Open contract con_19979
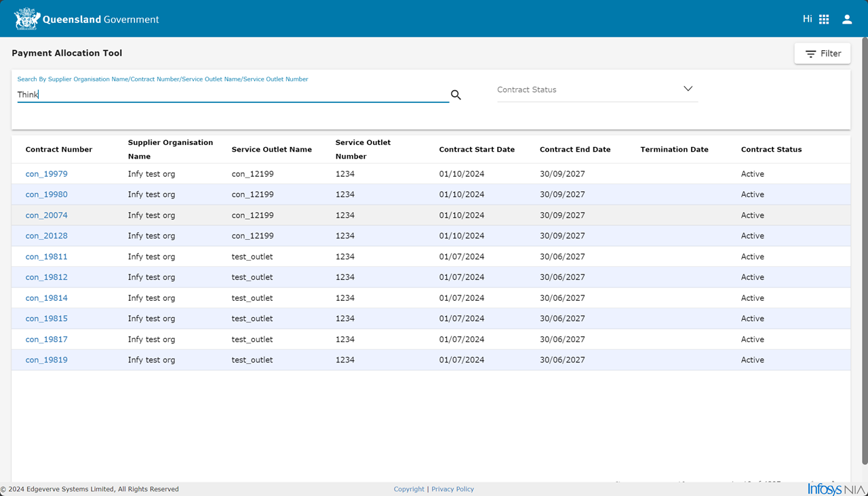Image resolution: width=868 pixels, height=496 pixels. coord(46,174)
